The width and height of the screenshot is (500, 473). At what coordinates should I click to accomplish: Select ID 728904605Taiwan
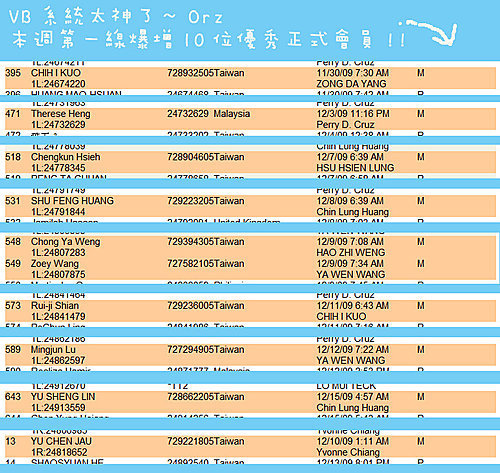click(x=206, y=157)
